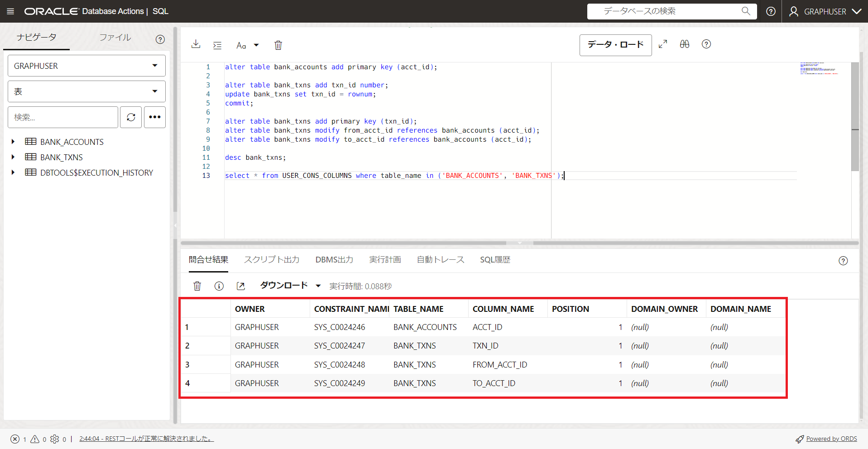
Task: Delete query results with trash icon
Action: click(x=197, y=286)
